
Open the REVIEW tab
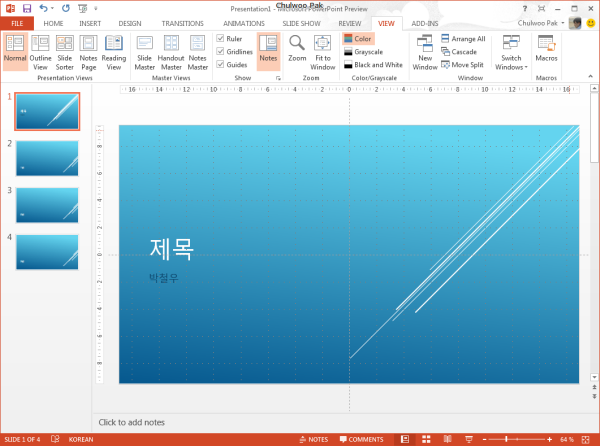pos(350,23)
